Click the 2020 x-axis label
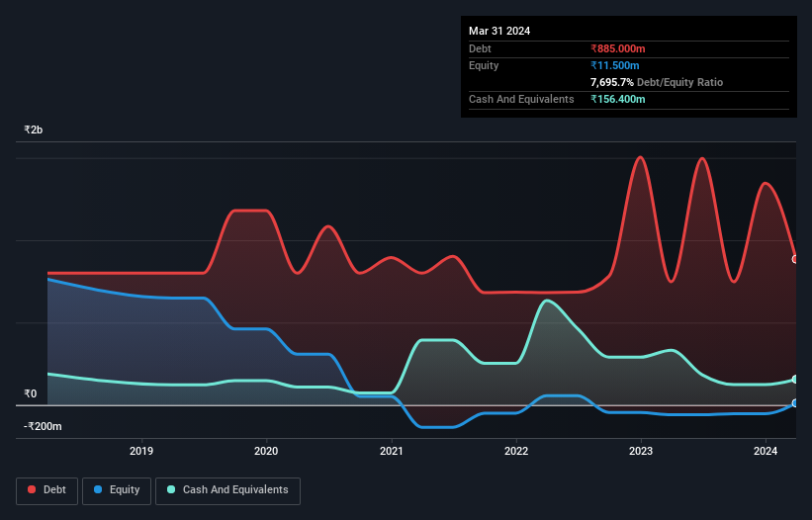The image size is (812, 520). pyautogui.click(x=266, y=451)
